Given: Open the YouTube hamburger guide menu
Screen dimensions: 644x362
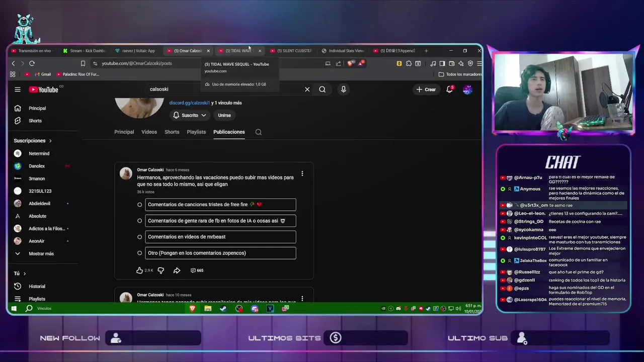Looking at the screenshot, I should pyautogui.click(x=18, y=89).
